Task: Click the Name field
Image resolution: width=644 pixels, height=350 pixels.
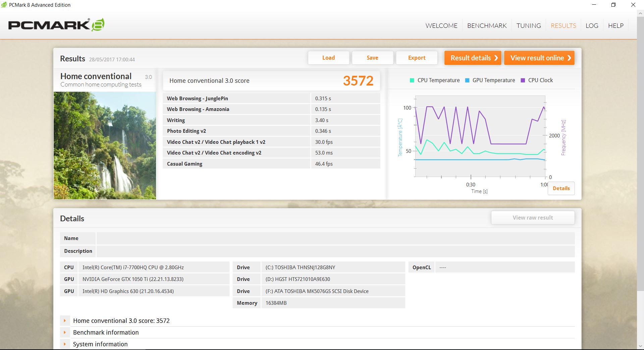Action: 335,238
